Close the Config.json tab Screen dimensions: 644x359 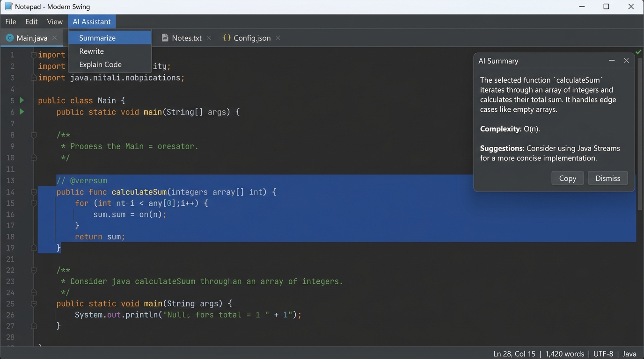click(x=278, y=38)
